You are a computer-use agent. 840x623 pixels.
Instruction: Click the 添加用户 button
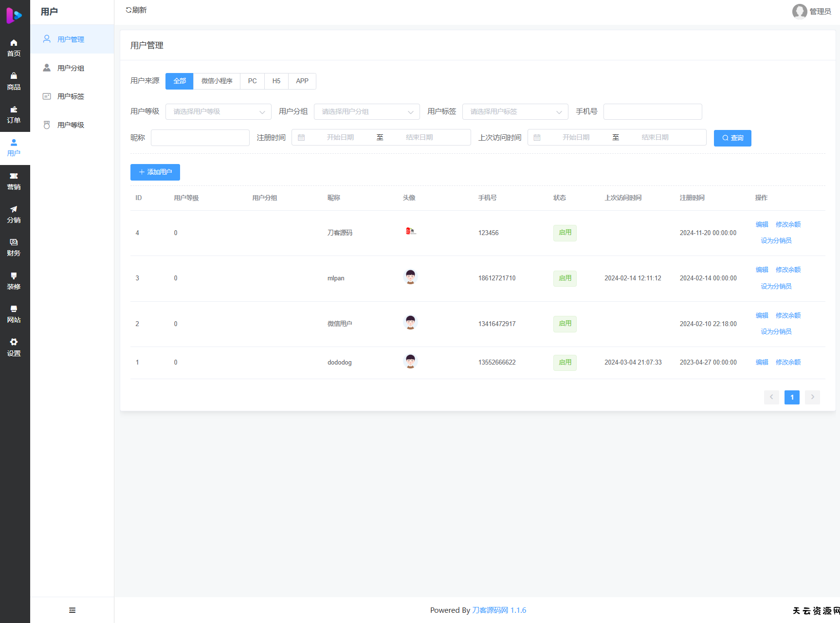pos(155,172)
